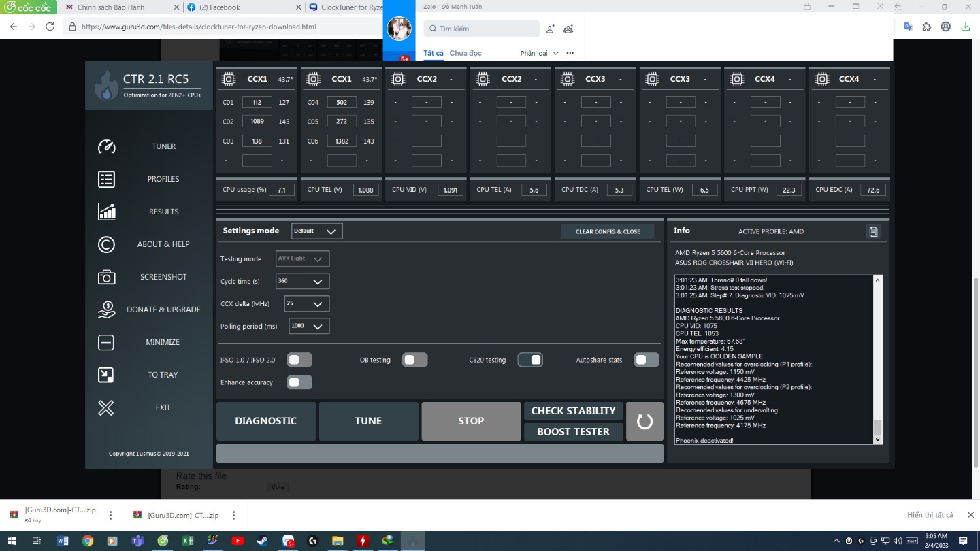Switch to the Facebook browser tab
This screenshot has width=980, height=551.
244,7
